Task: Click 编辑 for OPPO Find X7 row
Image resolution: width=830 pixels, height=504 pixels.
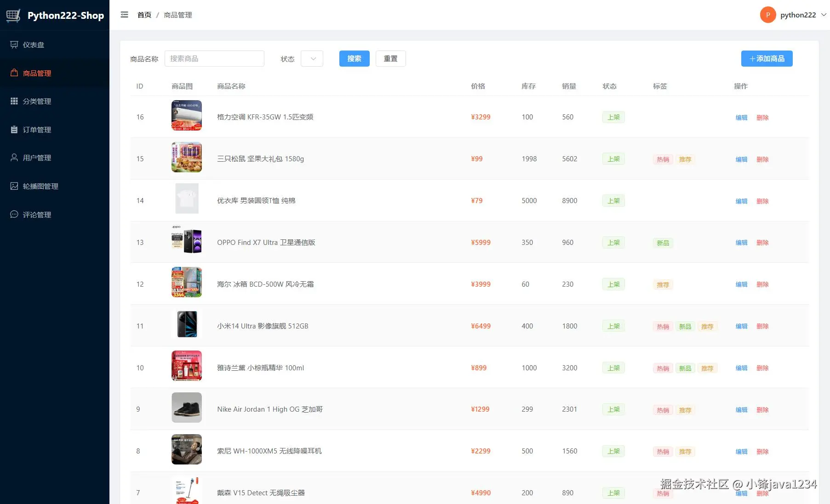Action: click(742, 243)
